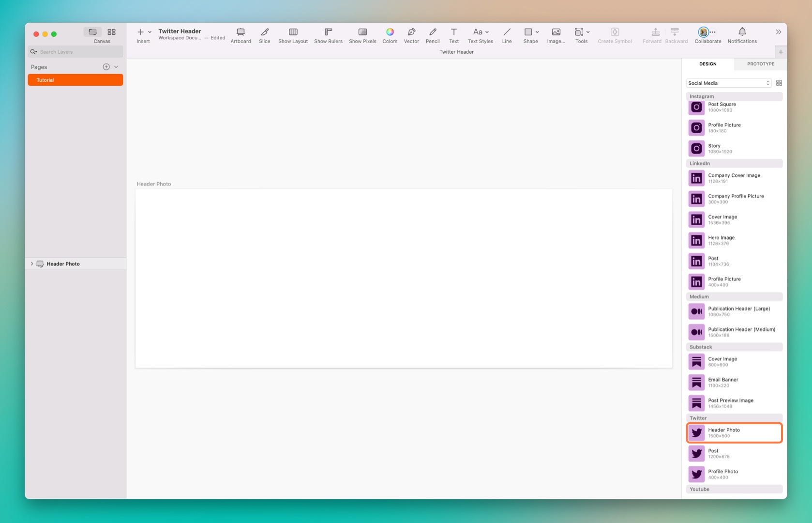This screenshot has width=812, height=523.
Task: Open the Social Media template selector
Action: tap(728, 83)
